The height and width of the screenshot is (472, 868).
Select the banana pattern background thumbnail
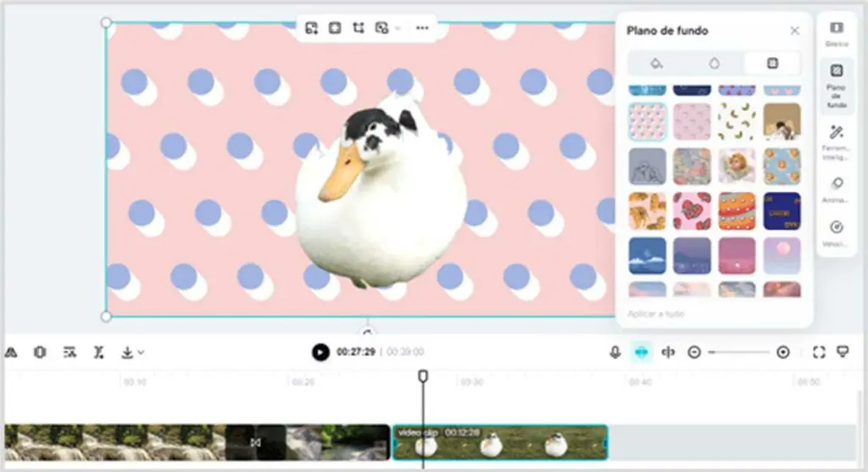[737, 121]
